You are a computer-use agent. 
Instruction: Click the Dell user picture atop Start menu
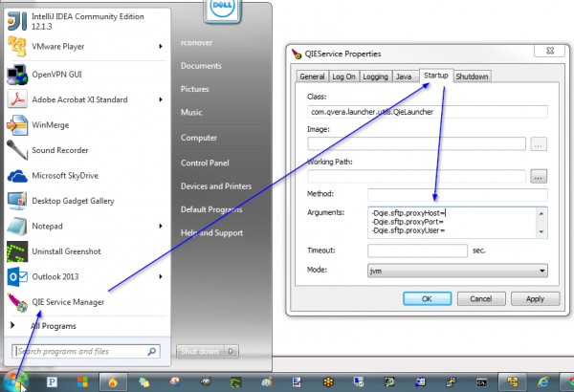(222, 11)
